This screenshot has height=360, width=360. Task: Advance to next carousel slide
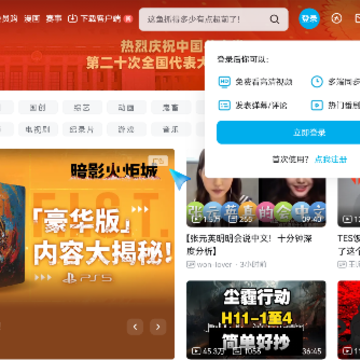point(158,327)
